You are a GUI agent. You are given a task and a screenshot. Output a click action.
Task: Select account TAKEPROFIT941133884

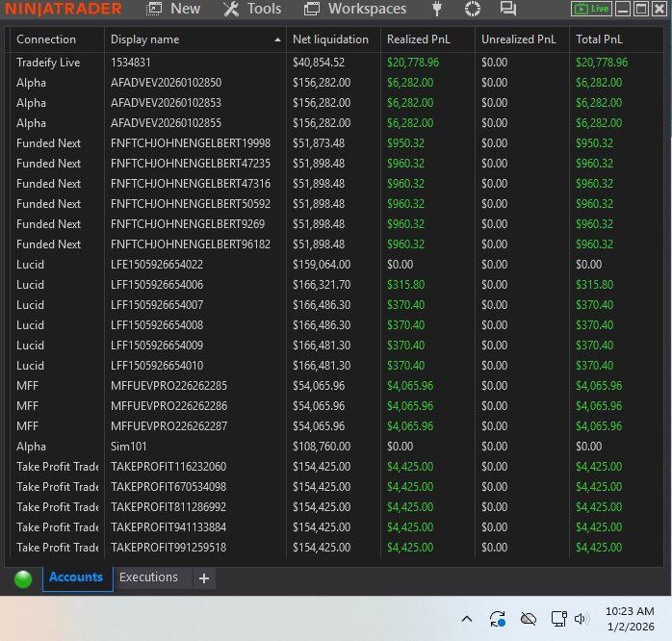[x=168, y=527]
